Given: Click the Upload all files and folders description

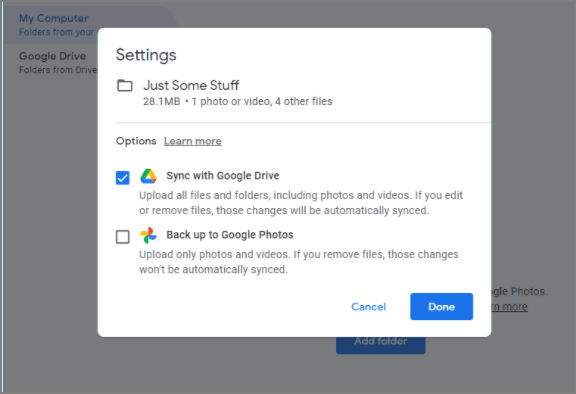Looking at the screenshot, I should (x=301, y=203).
